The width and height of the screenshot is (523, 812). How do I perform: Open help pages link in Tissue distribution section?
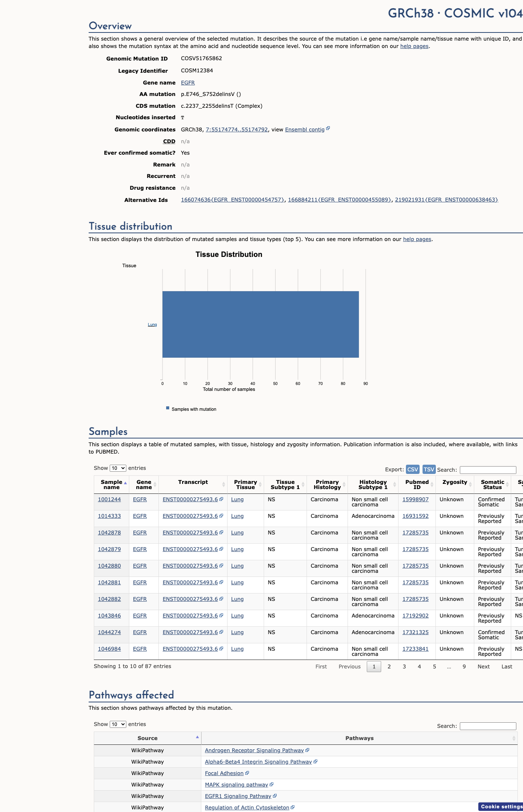click(x=417, y=239)
